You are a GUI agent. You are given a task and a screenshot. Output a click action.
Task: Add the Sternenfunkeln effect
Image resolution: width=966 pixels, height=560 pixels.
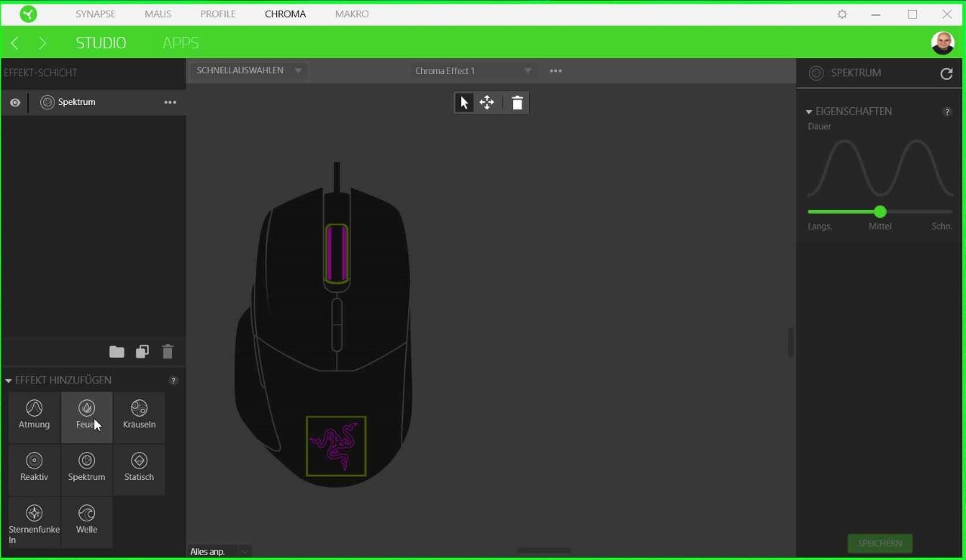(34, 522)
